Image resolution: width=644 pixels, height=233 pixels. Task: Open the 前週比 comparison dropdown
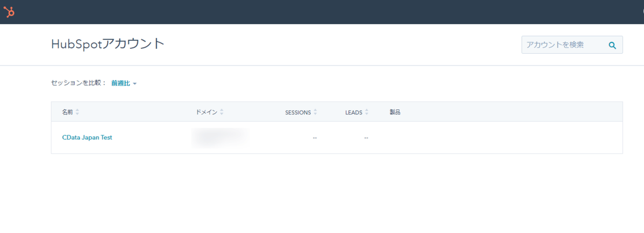124,83
